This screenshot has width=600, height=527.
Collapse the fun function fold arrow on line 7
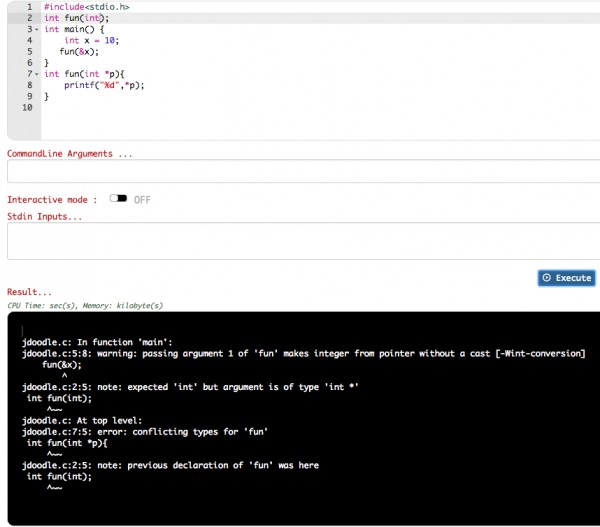[37, 74]
